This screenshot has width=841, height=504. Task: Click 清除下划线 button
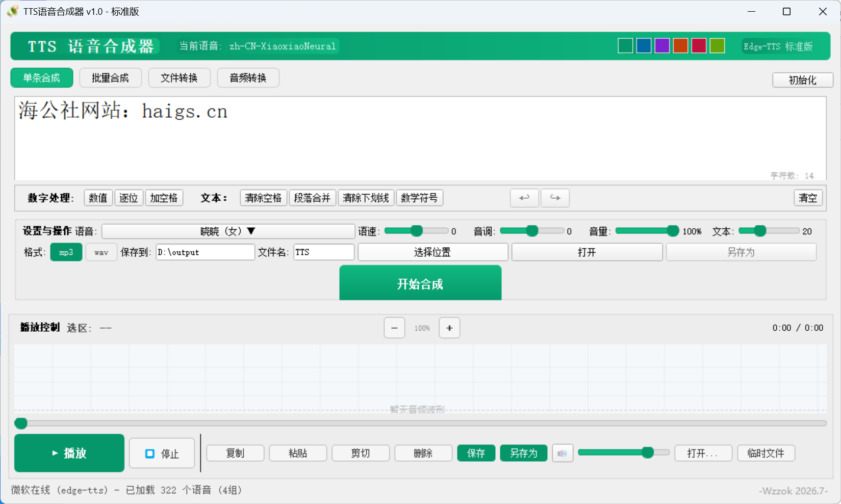pos(366,198)
